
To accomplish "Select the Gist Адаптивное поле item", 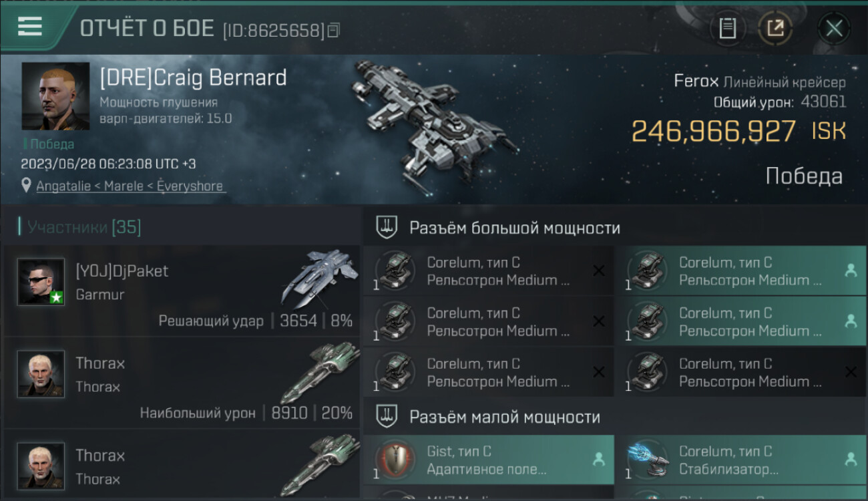I will [489, 460].
